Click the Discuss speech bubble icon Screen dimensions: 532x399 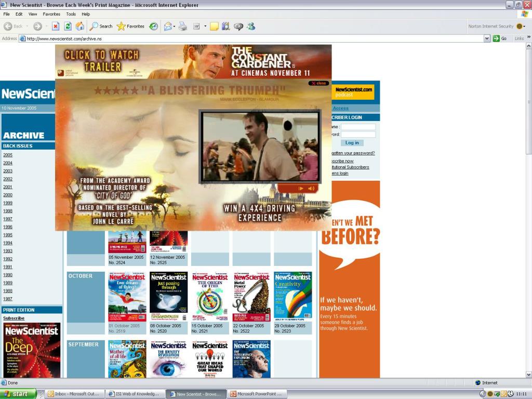[238, 26]
